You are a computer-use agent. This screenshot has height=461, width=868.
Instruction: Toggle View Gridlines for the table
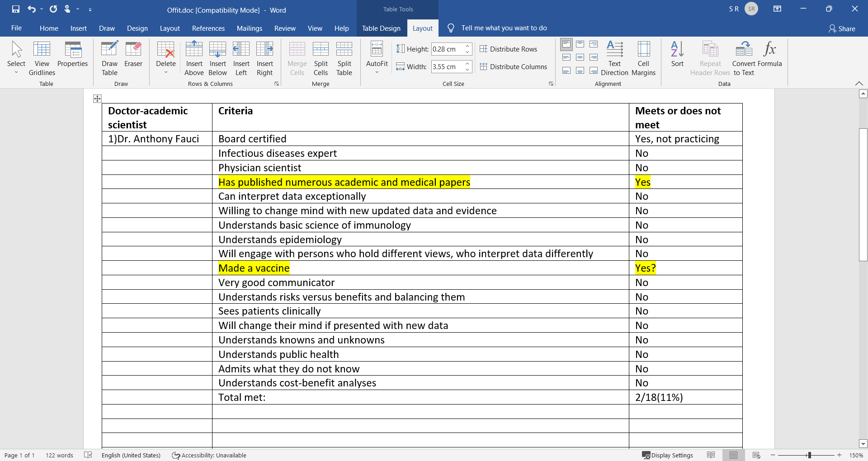tap(42, 59)
